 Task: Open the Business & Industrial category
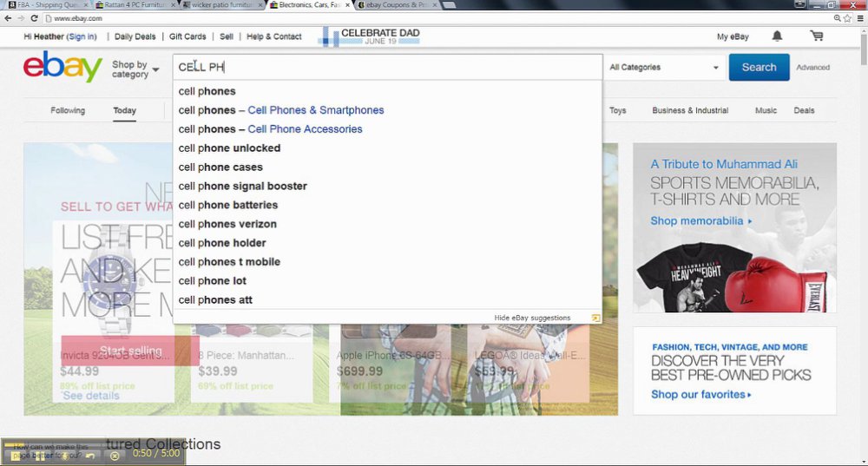pyautogui.click(x=690, y=111)
